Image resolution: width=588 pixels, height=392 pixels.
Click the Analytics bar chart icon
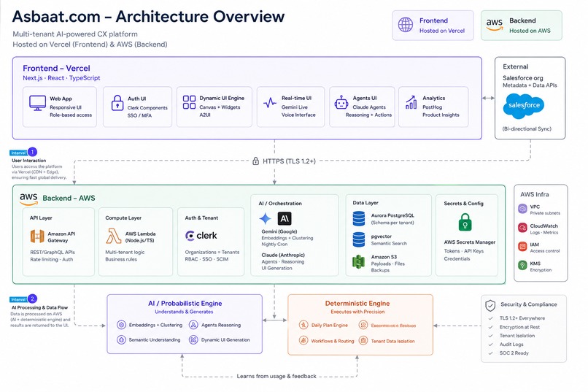click(x=411, y=102)
